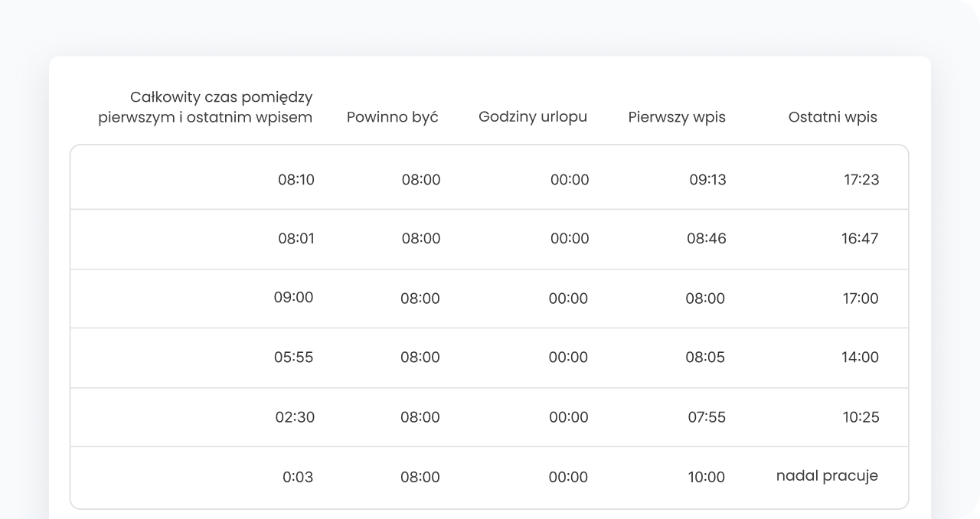Click the 'Godziny urlopu' column header
This screenshot has height=519, width=980.
click(533, 117)
